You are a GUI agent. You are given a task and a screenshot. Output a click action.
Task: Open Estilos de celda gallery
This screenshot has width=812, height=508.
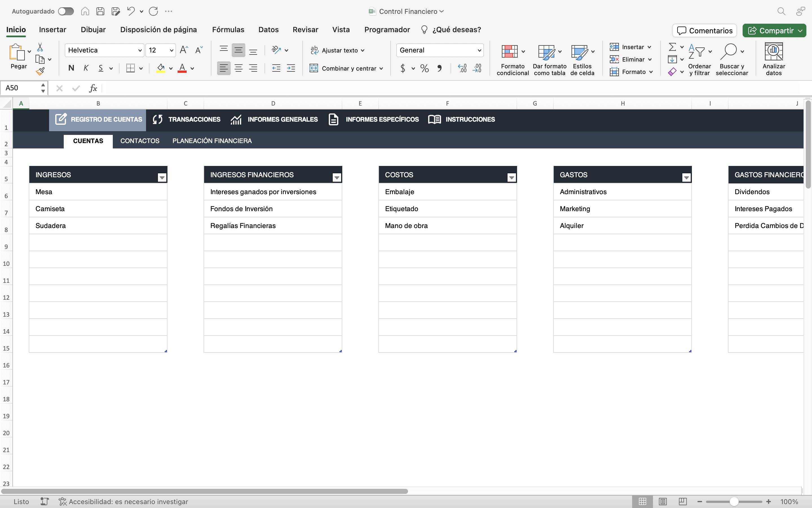582,60
